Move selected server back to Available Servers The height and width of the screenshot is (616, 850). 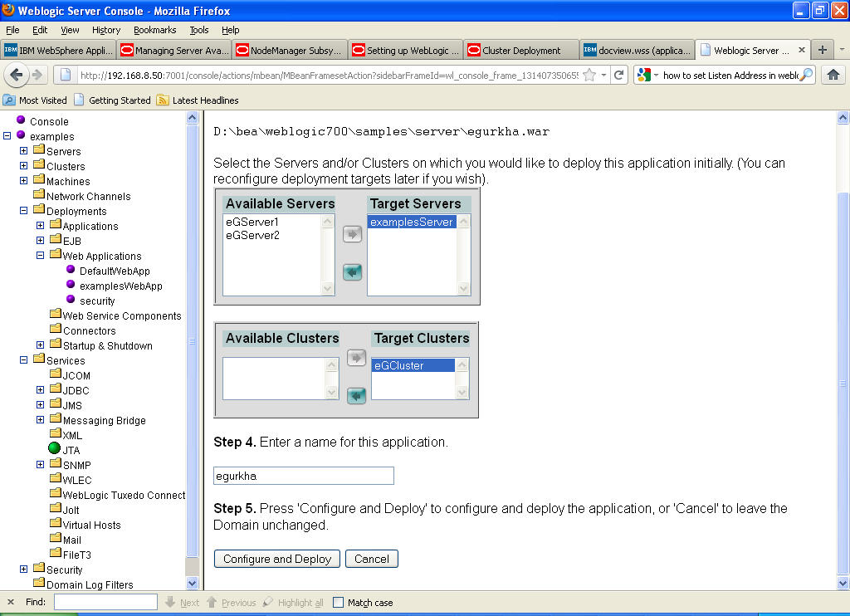352,272
